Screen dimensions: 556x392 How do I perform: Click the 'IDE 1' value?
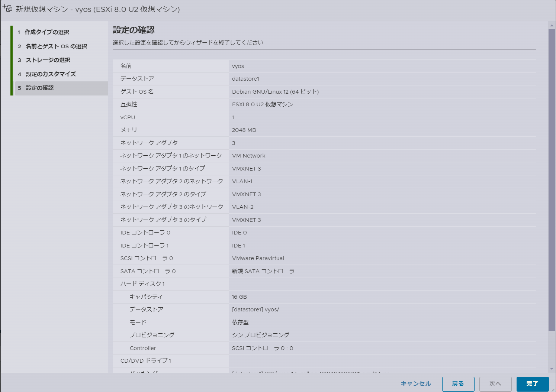pyautogui.click(x=239, y=246)
